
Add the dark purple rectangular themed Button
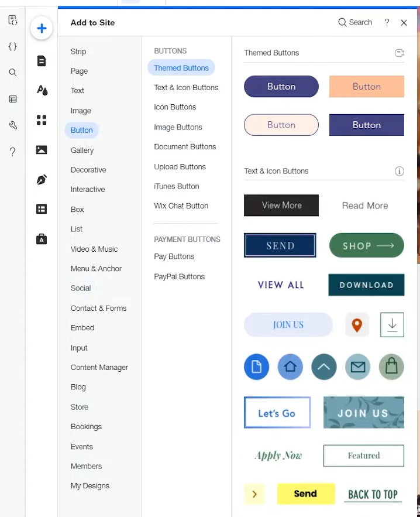point(367,125)
